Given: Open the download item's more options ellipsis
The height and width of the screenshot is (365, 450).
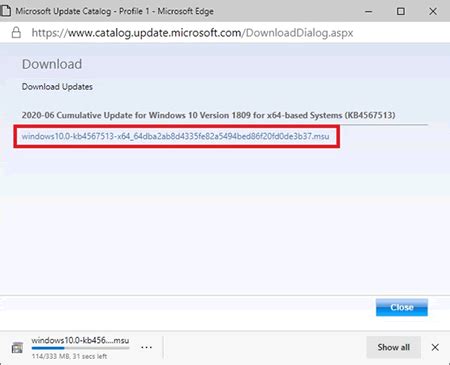Looking at the screenshot, I should [146, 347].
